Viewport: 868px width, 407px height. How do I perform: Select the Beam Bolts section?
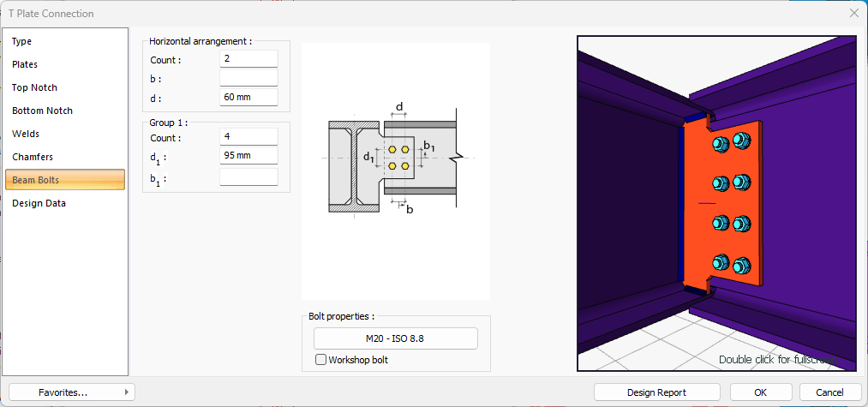(x=65, y=180)
